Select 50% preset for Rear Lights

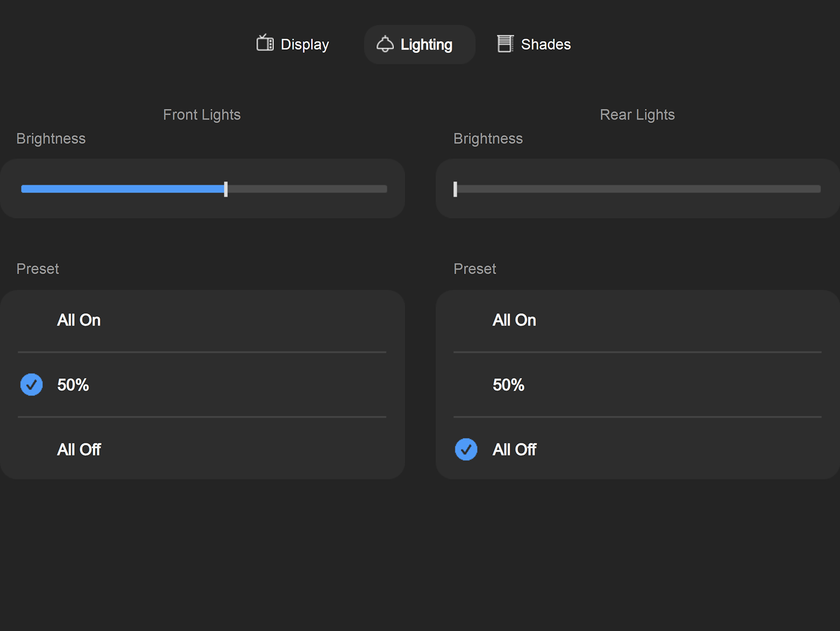pos(637,385)
